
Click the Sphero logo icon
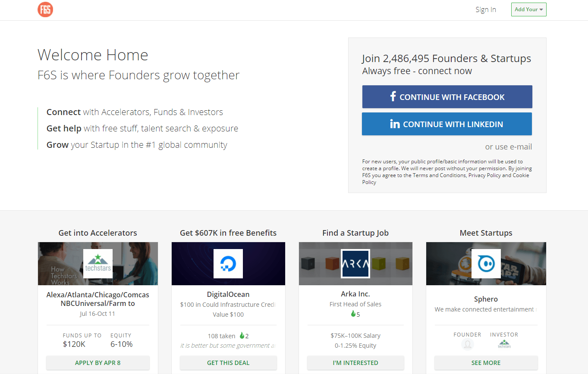pos(486,264)
